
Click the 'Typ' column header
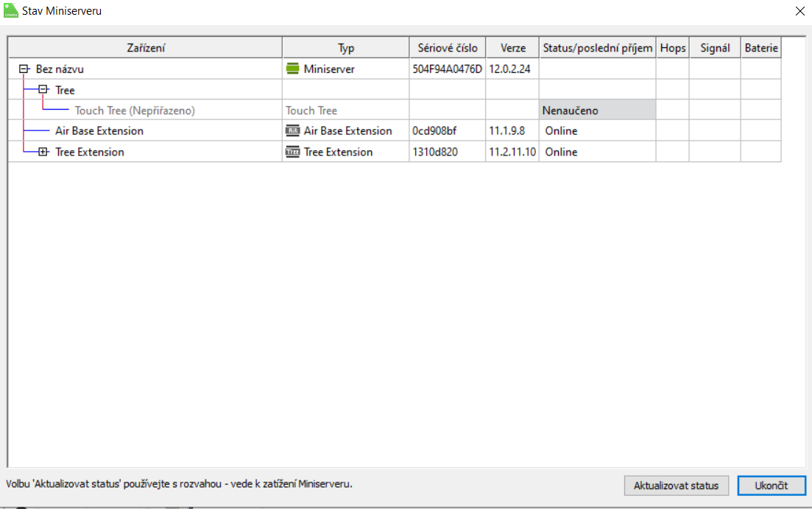click(x=345, y=48)
